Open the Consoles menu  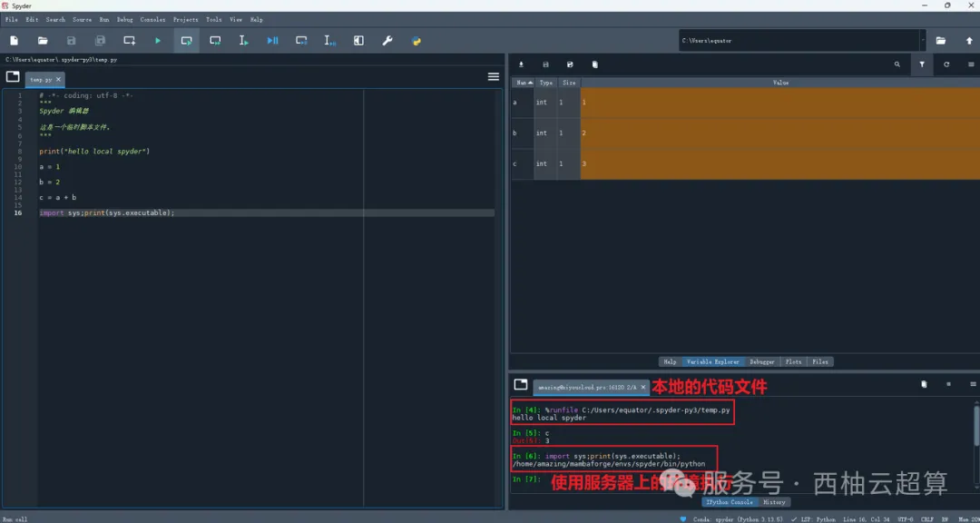point(152,20)
